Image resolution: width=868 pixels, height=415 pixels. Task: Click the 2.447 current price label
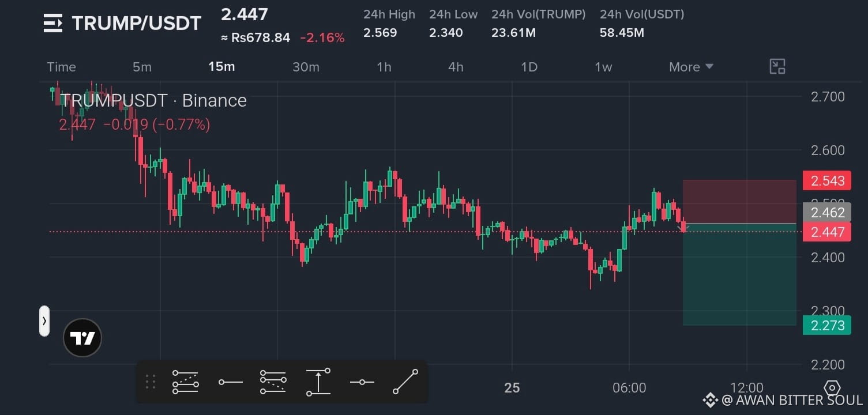coord(827,232)
